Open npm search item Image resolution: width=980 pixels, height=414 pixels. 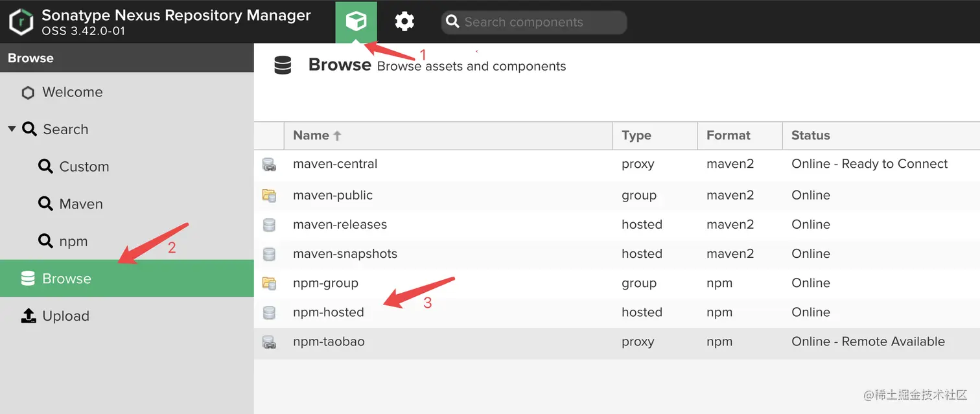(73, 242)
